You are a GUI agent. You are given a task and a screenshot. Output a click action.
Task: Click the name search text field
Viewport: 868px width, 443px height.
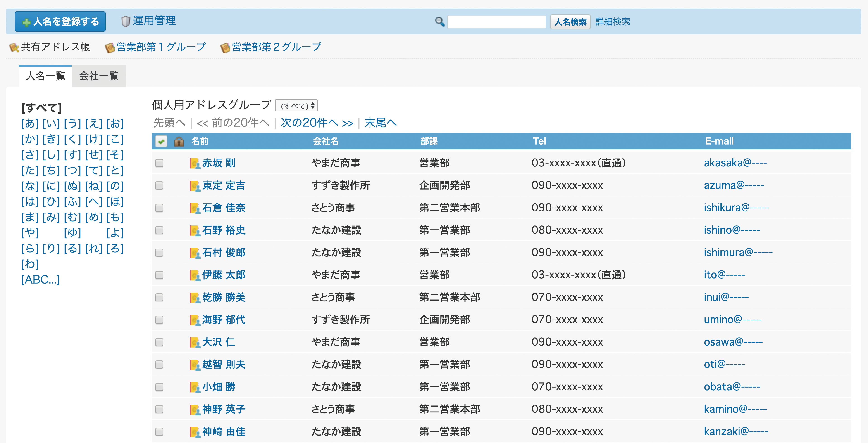coord(496,22)
